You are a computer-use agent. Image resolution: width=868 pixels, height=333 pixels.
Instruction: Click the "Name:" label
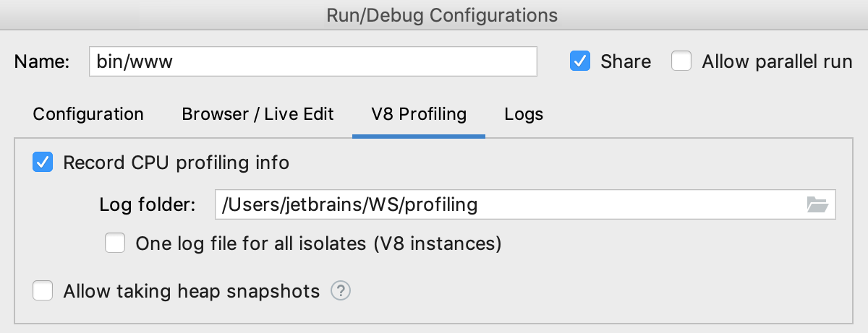42,62
